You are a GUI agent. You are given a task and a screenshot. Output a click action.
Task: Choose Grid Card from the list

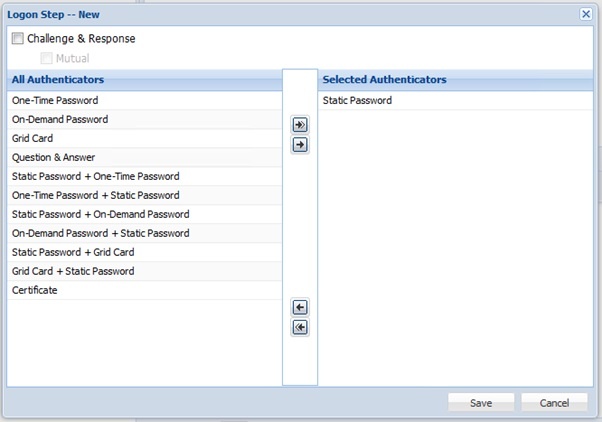pos(33,139)
